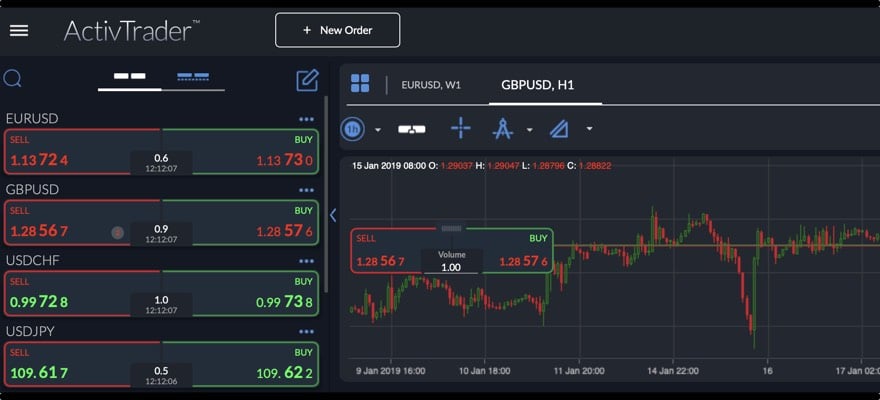Click the candlestick chart type icon
The height and width of the screenshot is (400, 880).
point(412,129)
